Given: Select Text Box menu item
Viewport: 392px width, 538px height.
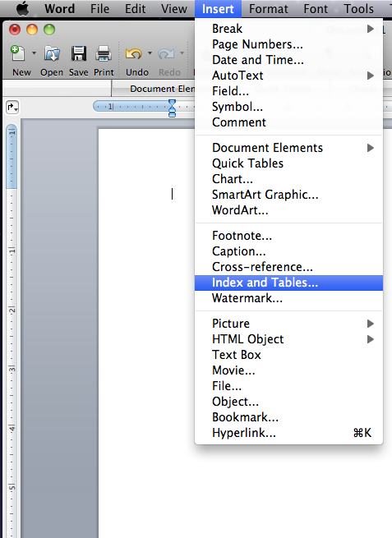Looking at the screenshot, I should [288, 355].
